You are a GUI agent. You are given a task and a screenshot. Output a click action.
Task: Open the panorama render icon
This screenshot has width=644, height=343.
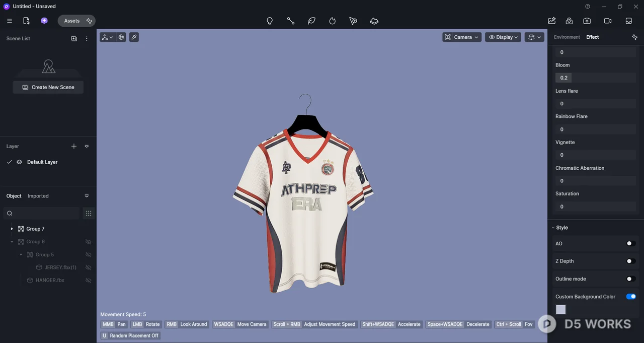click(x=569, y=21)
